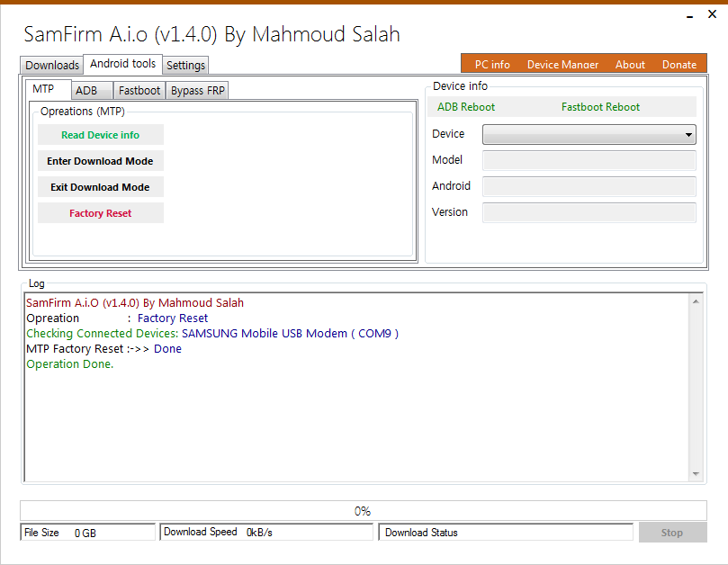Image resolution: width=728 pixels, height=565 pixels.
Task: Open the Donate page
Action: 679,64
